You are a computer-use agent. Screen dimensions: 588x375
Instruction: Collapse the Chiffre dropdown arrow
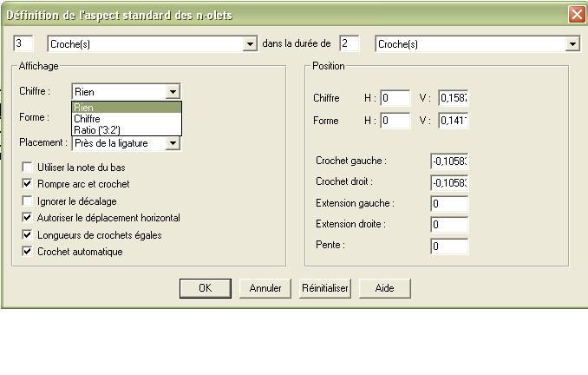(173, 91)
